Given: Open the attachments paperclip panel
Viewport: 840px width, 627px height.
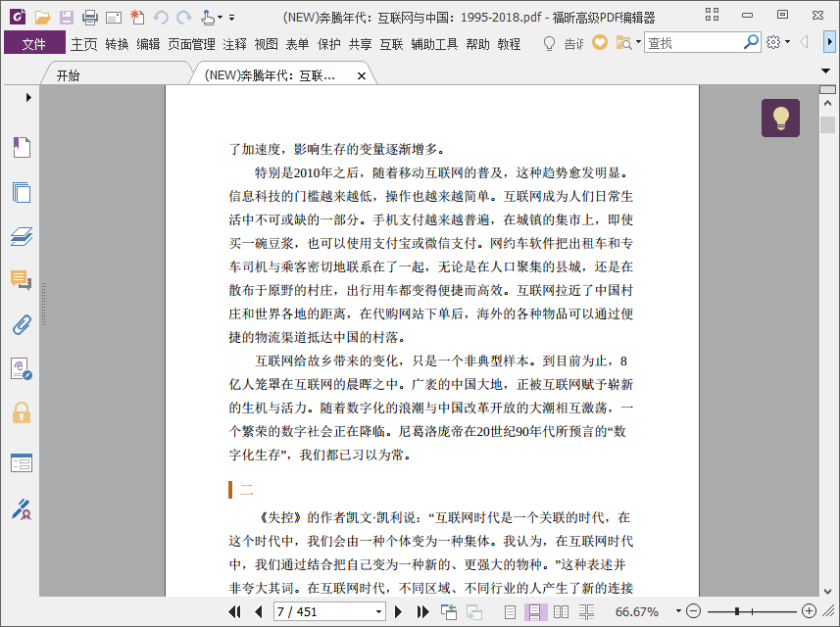Looking at the screenshot, I should pos(22,324).
